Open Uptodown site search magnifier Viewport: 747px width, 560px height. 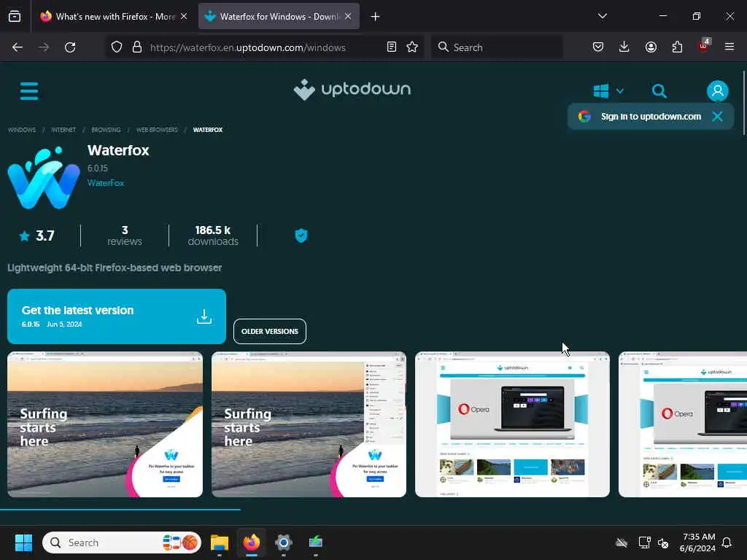coord(659,91)
